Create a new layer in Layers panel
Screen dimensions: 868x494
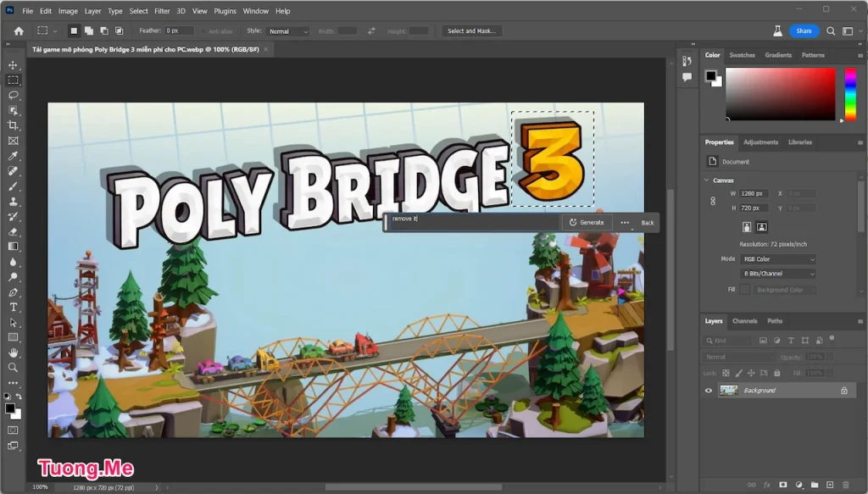(830, 485)
